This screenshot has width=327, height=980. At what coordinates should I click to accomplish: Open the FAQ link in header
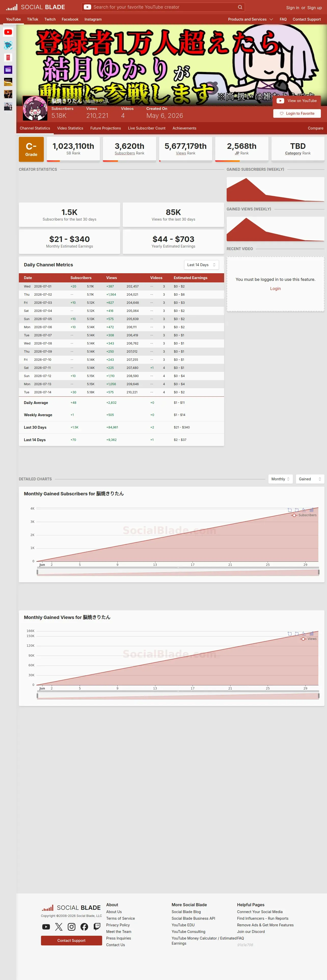coord(283,19)
